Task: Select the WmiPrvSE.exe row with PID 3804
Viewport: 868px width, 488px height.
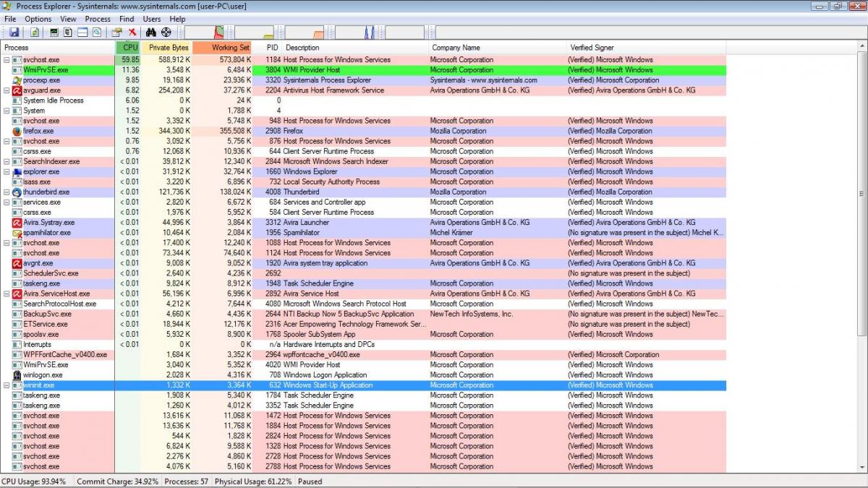Action: coord(363,70)
